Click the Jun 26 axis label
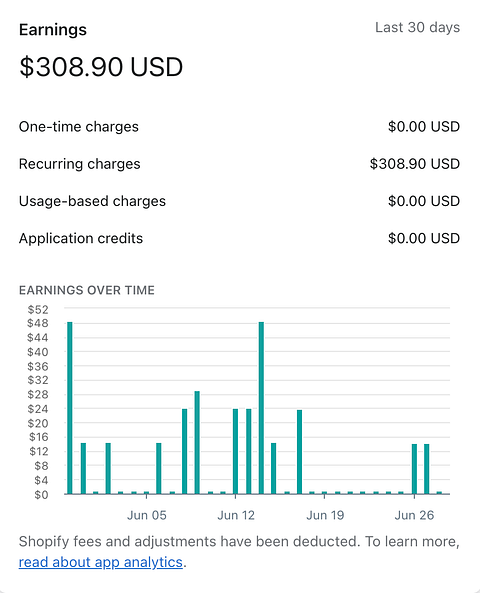Screen dimensions: 480x593 point(414,515)
